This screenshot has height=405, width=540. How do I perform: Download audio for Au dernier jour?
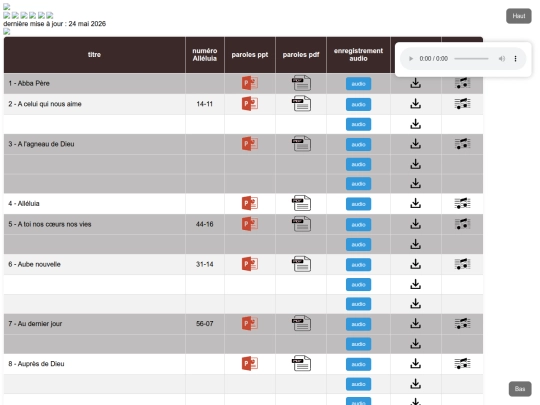click(x=416, y=323)
